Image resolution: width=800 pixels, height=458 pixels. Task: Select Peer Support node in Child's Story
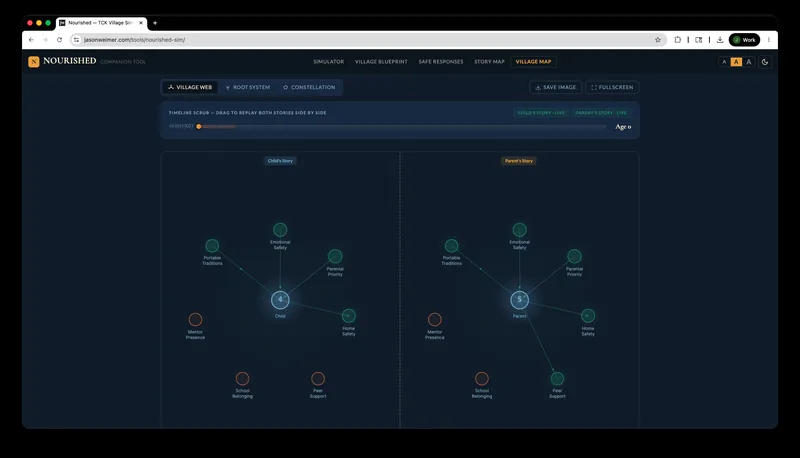(x=318, y=378)
